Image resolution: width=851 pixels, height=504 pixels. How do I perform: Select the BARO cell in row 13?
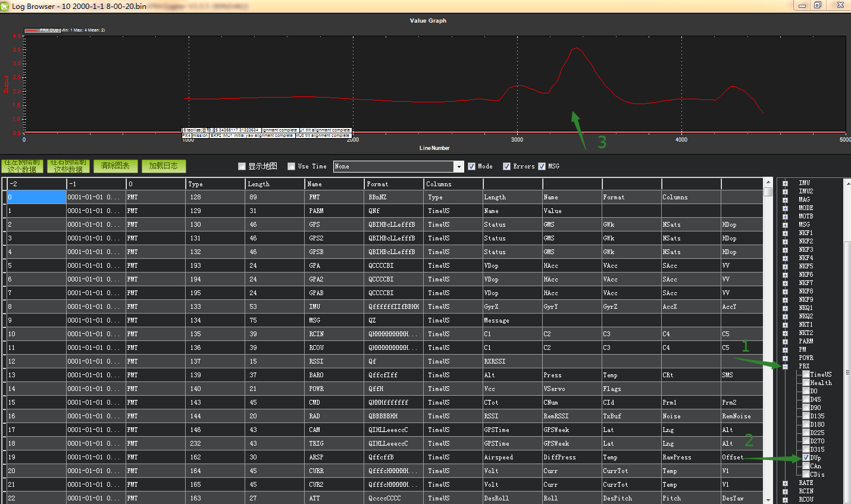334,375
